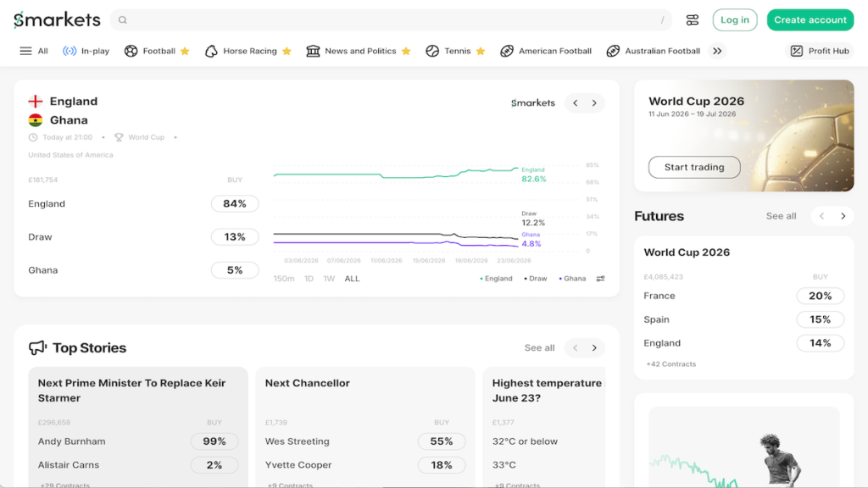This screenshot has height=488, width=868.
Task: Click See all for Futures
Action: pyautogui.click(x=781, y=216)
